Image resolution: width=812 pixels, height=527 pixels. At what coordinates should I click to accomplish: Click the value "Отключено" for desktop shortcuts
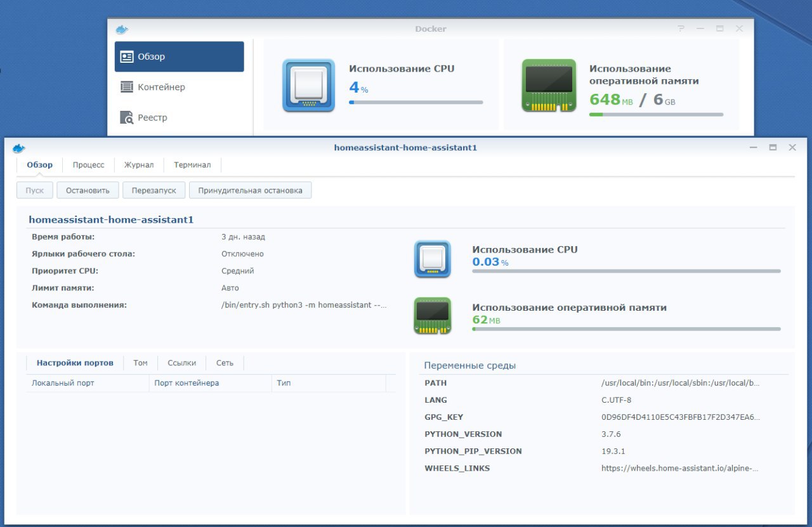tap(242, 254)
